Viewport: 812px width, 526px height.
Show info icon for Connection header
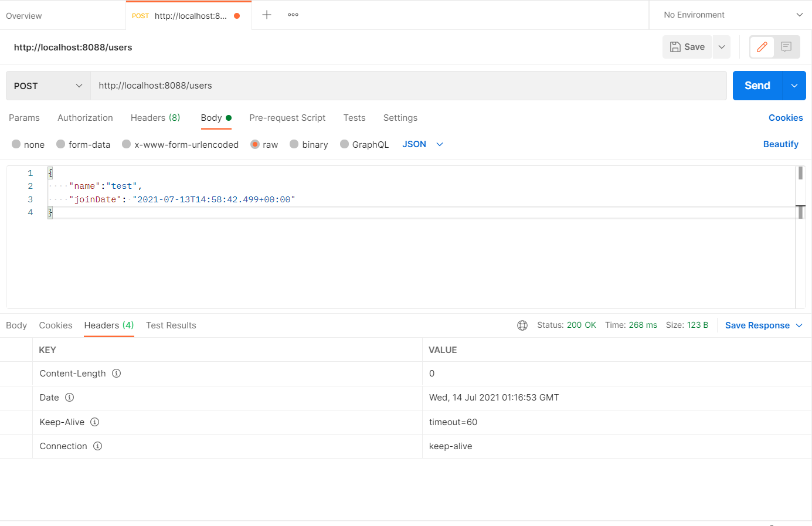tap(97, 446)
